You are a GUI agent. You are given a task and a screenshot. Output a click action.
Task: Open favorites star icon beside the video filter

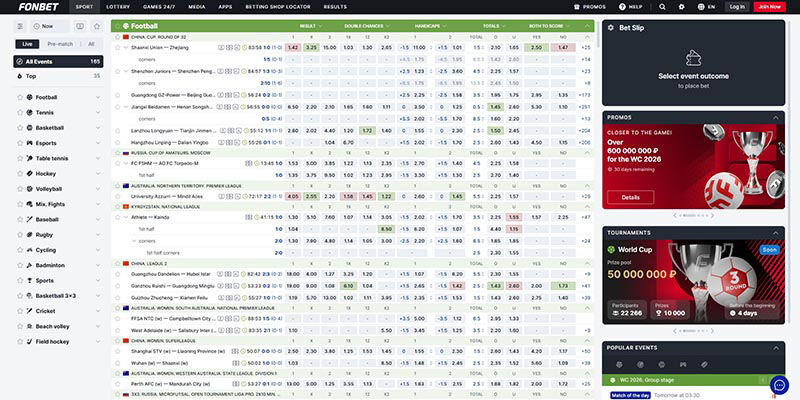coord(97,26)
